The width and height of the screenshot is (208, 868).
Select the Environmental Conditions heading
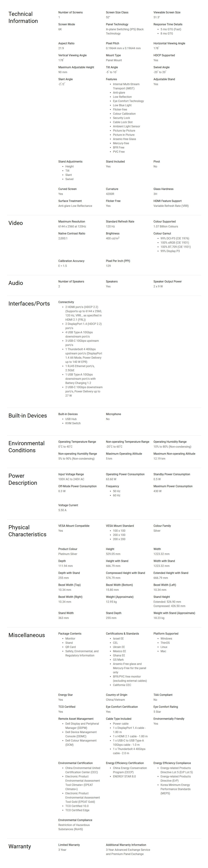tap(26, 447)
